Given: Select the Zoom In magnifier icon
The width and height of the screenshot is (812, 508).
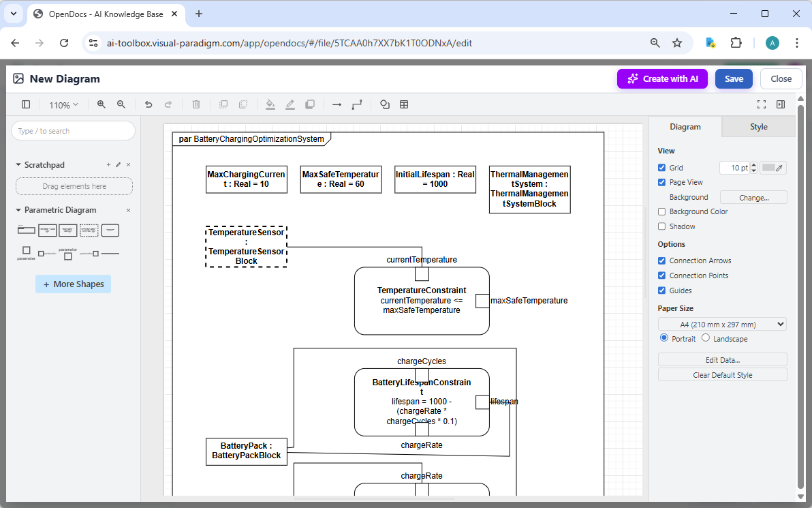Looking at the screenshot, I should click(101, 104).
